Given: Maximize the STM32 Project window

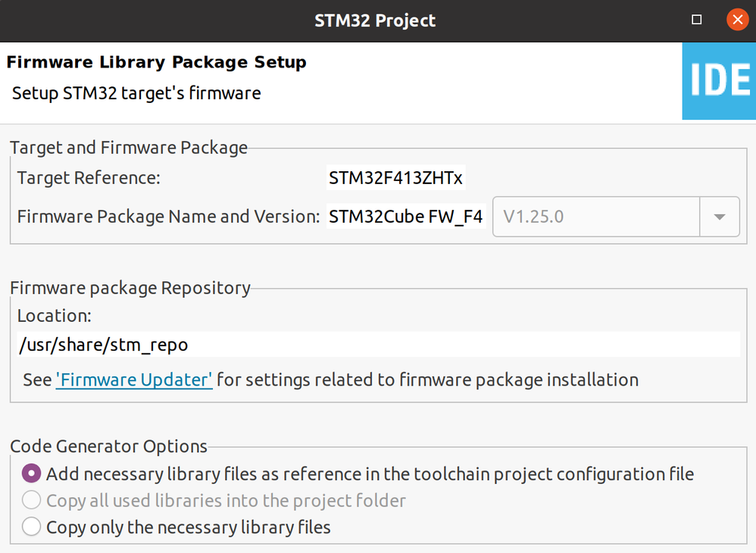Looking at the screenshot, I should pos(697,20).
